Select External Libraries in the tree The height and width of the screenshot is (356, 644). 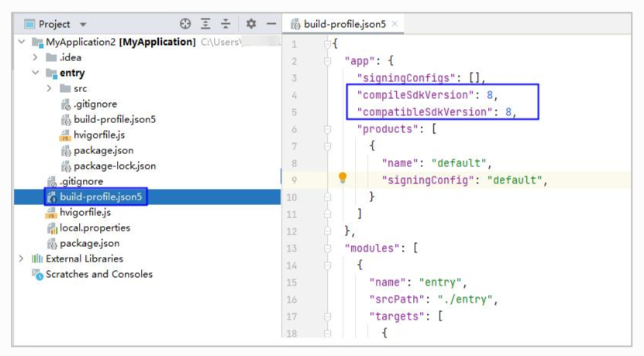click(84, 258)
